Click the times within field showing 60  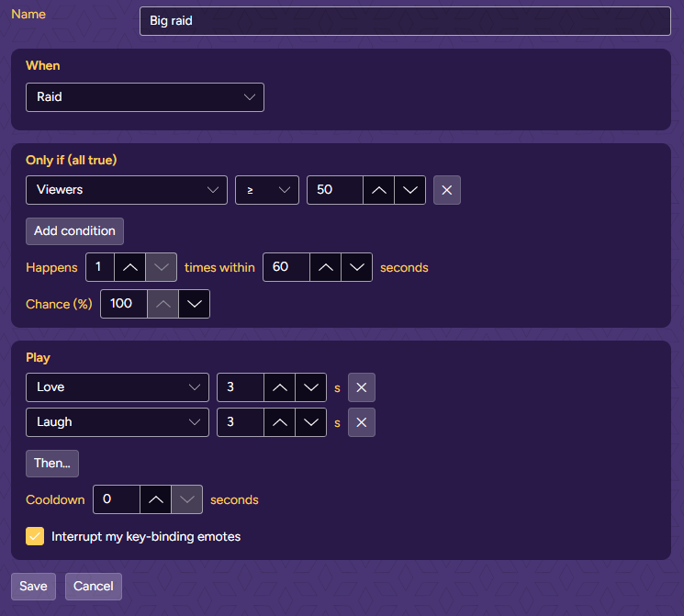286,267
